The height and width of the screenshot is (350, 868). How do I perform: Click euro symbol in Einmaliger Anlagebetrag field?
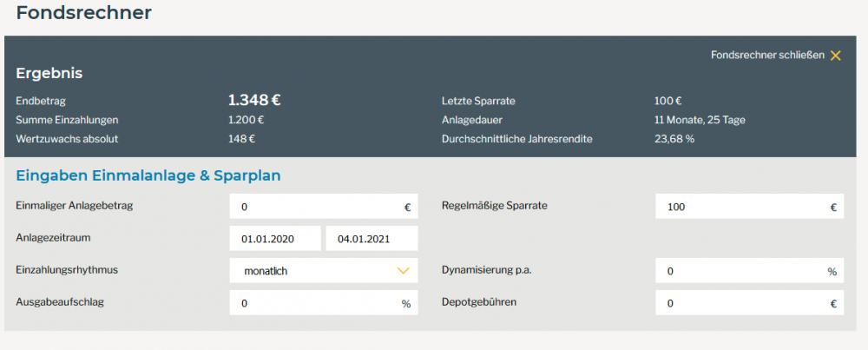pyautogui.click(x=407, y=208)
